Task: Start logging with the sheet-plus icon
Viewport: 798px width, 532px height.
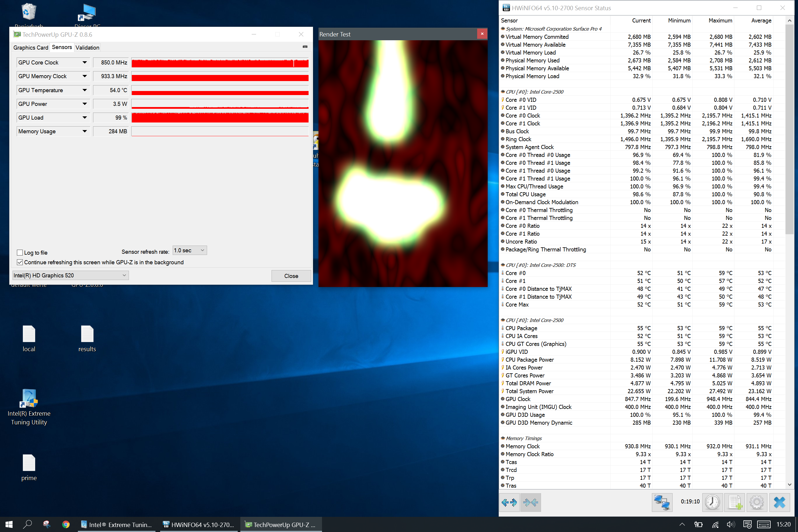Action: coord(734,503)
